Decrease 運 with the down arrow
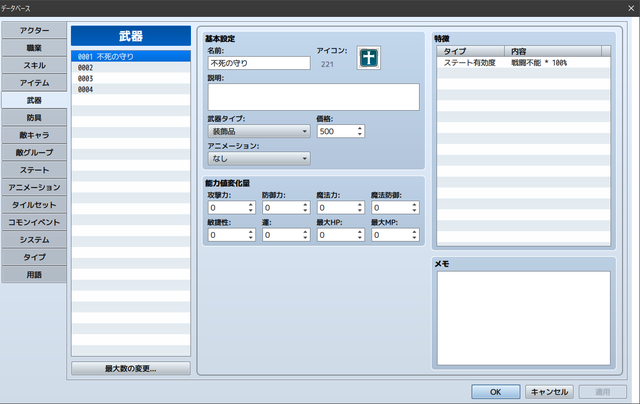The height and width of the screenshot is (404, 640). [305, 238]
